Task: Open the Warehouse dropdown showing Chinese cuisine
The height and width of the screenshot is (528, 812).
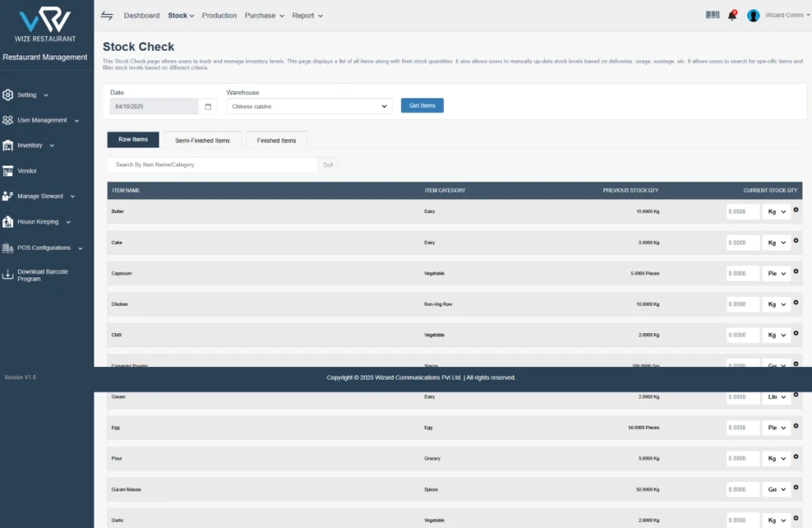Action: tap(309, 106)
